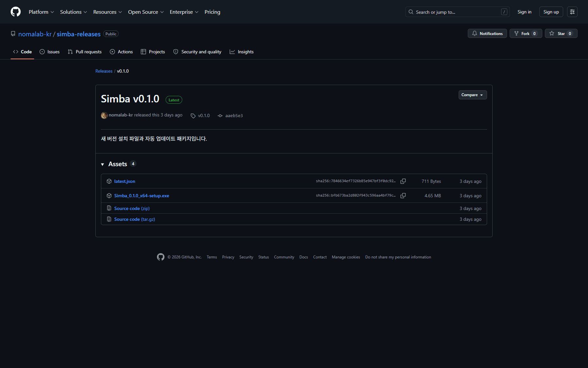Download latest.json asset
Screen dimensions: 588x368
pos(124,181)
